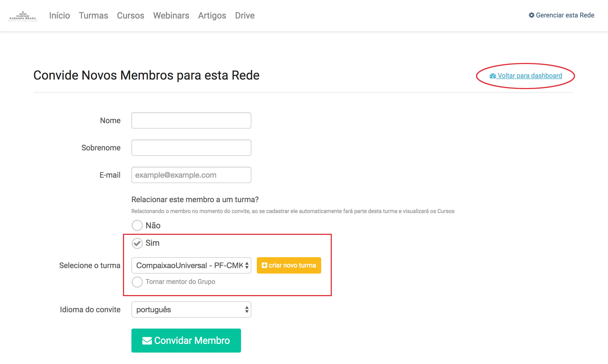
Task: Select the Não radio option
Action: (137, 226)
